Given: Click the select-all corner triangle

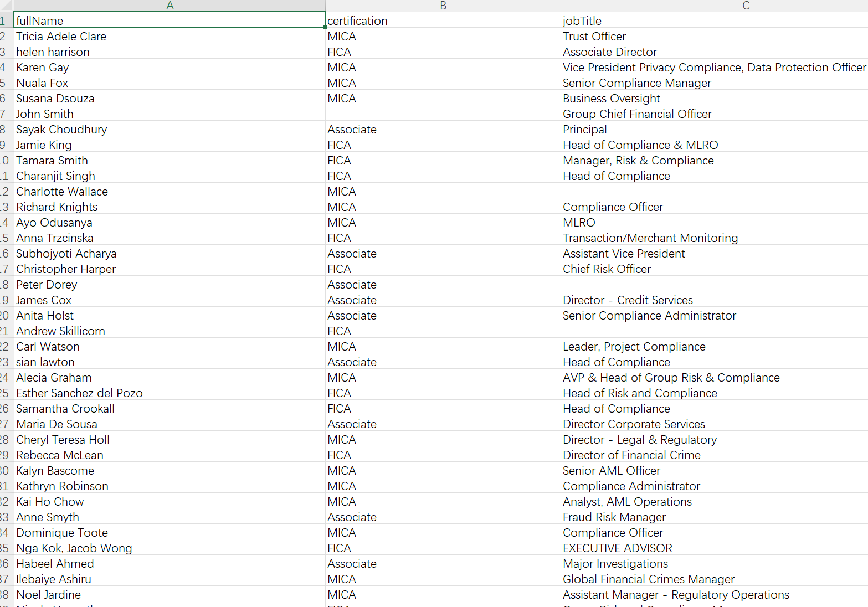Looking at the screenshot, I should tap(7, 6).
